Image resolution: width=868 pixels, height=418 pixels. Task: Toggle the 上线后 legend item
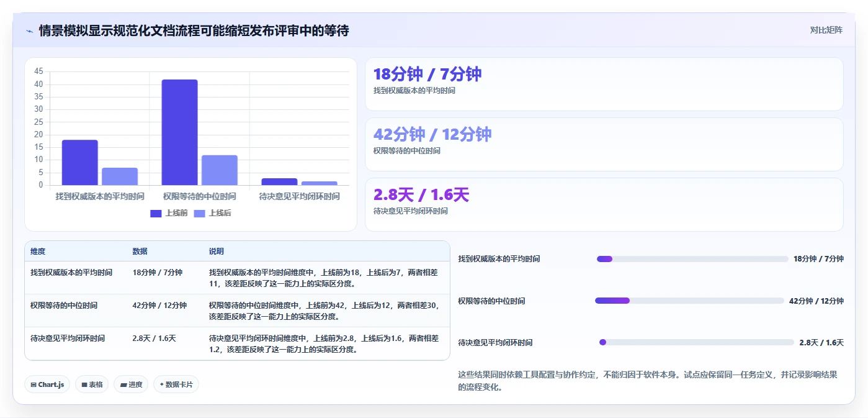click(212, 213)
